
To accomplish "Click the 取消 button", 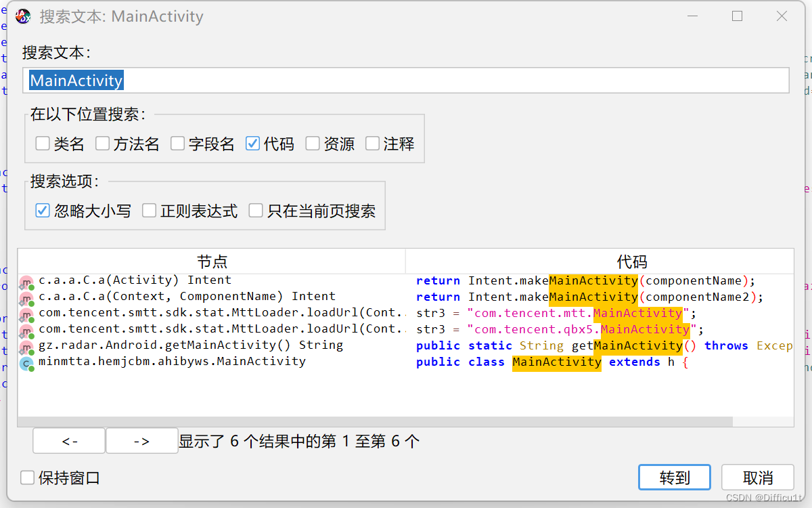I will tap(758, 478).
